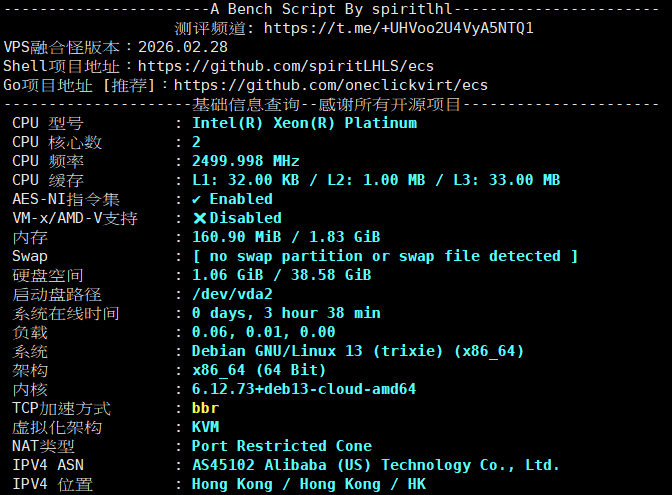Click the kernel version 6.12.73+deb13-cloud-amd64
Image resolution: width=672 pixels, height=495 pixels.
coord(303,389)
